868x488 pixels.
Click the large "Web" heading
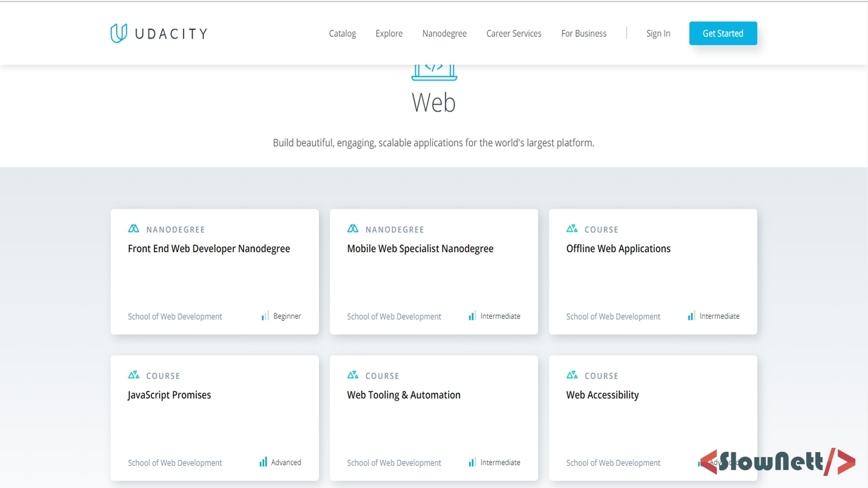tap(433, 102)
